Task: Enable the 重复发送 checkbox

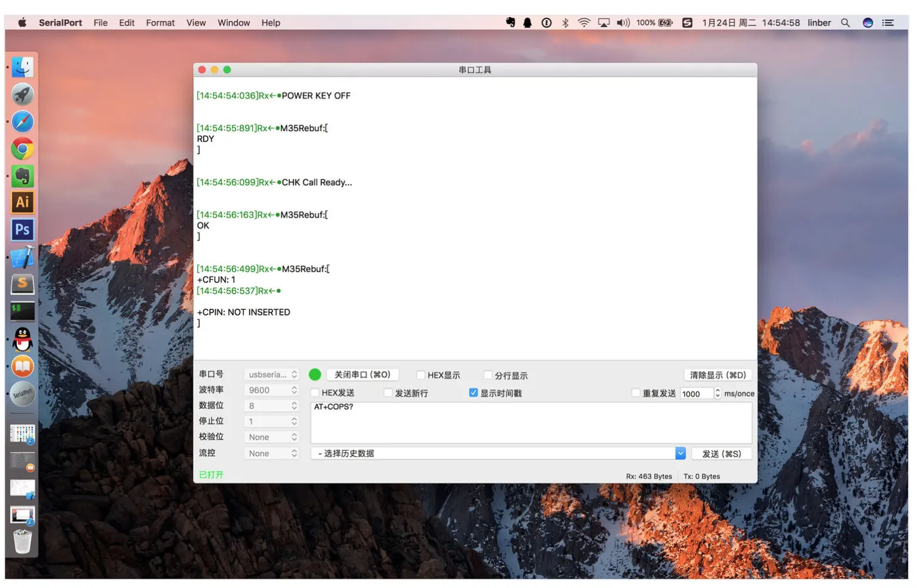Action: click(635, 393)
